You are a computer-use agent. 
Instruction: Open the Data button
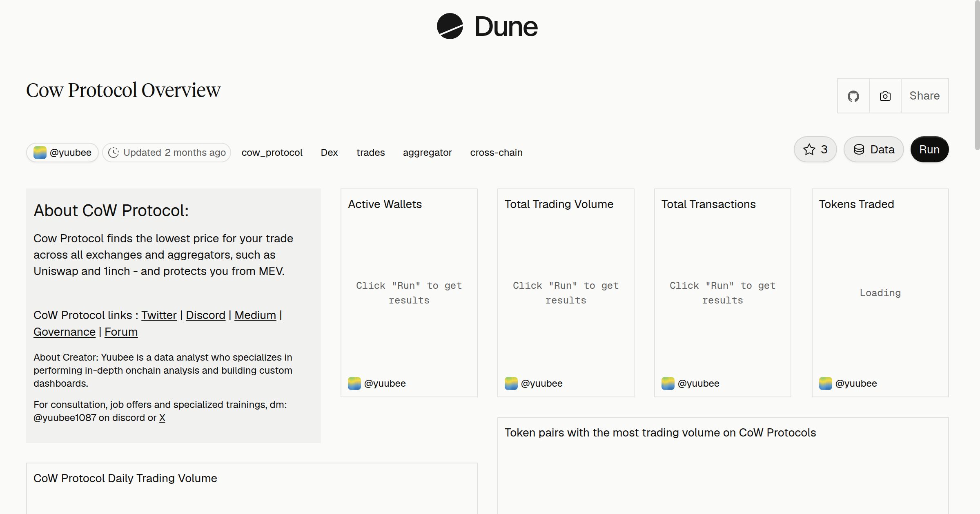[873, 149]
